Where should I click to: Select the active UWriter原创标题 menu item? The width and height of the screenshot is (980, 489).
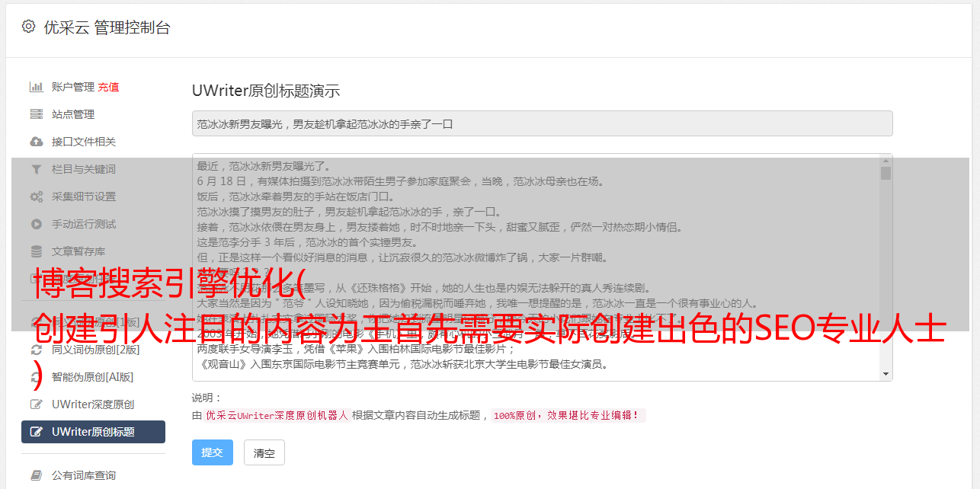click(x=93, y=432)
